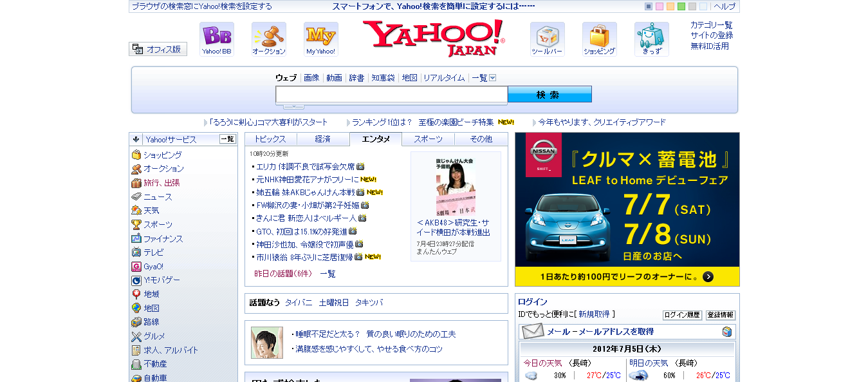Select the トピックス tab
868x382 pixels.
tap(270, 139)
